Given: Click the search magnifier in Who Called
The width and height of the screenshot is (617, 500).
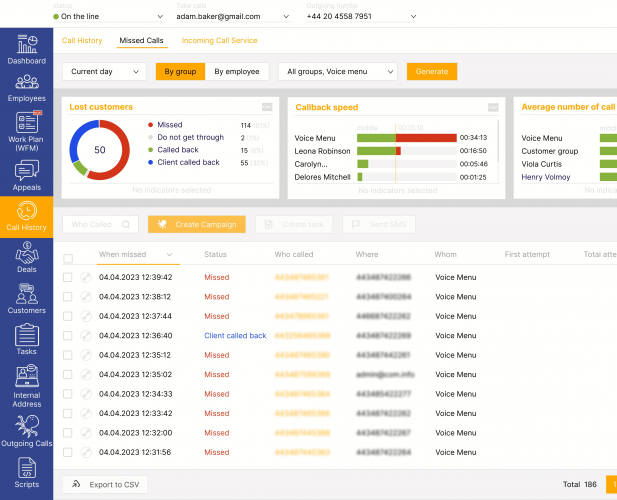Looking at the screenshot, I should [x=126, y=225].
